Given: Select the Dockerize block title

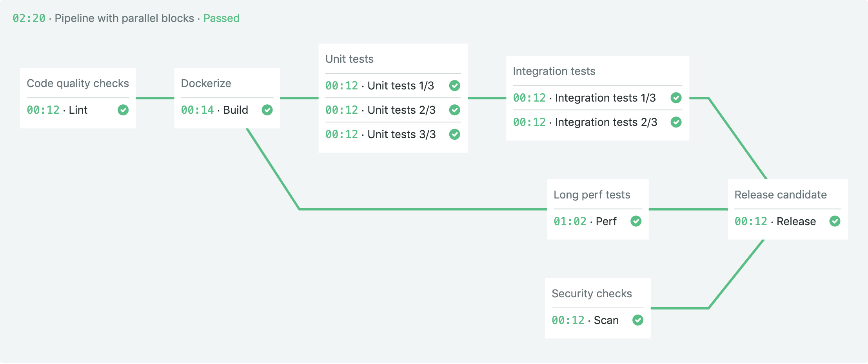Looking at the screenshot, I should (206, 83).
